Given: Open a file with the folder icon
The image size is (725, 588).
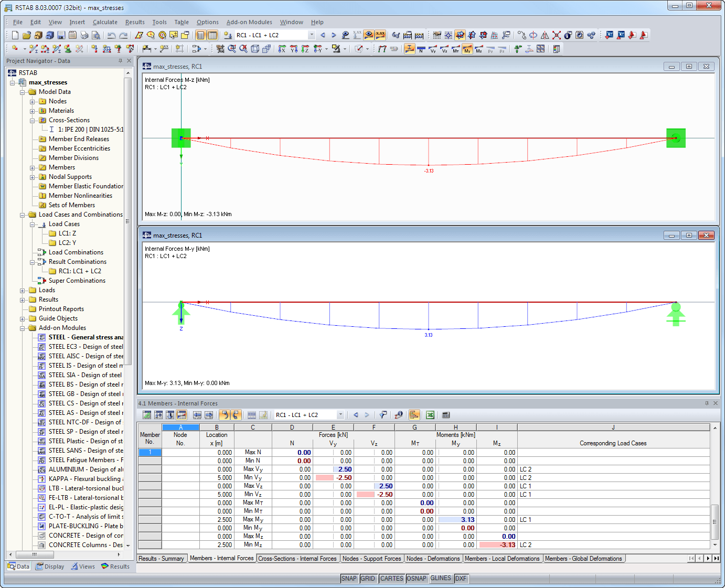Looking at the screenshot, I should click(26, 35).
